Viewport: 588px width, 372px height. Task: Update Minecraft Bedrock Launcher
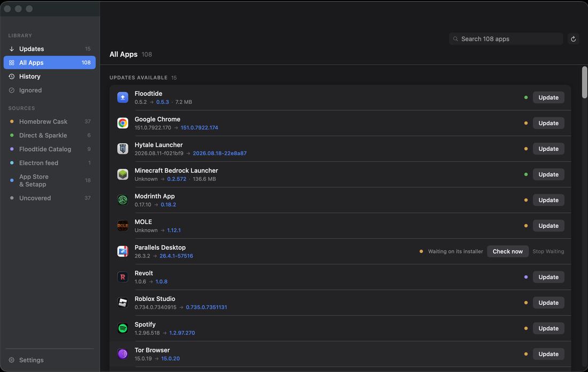tap(548, 174)
